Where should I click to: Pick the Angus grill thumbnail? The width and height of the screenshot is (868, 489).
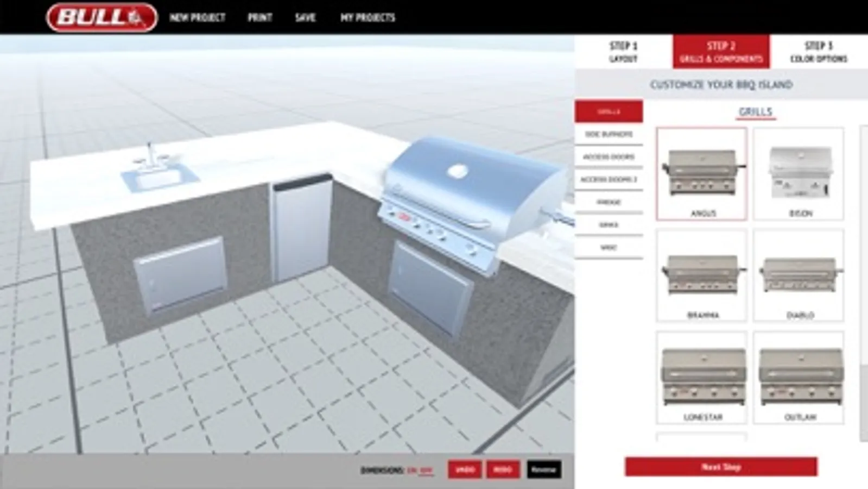pyautogui.click(x=701, y=174)
